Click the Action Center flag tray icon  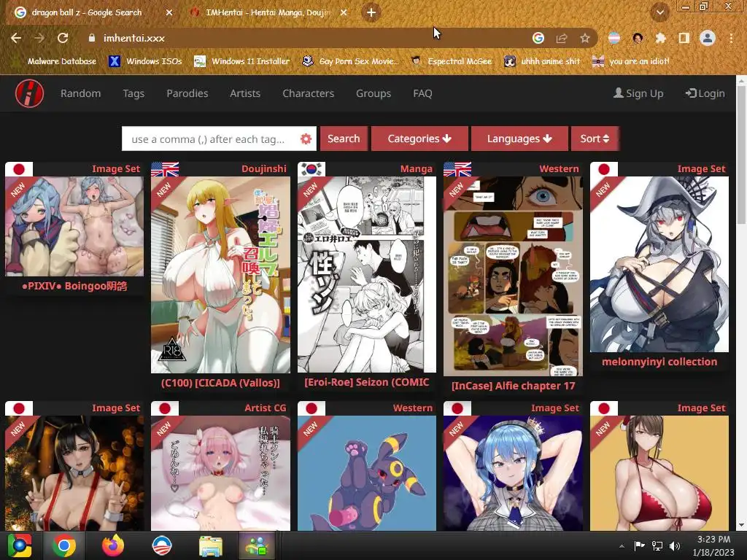click(x=639, y=546)
